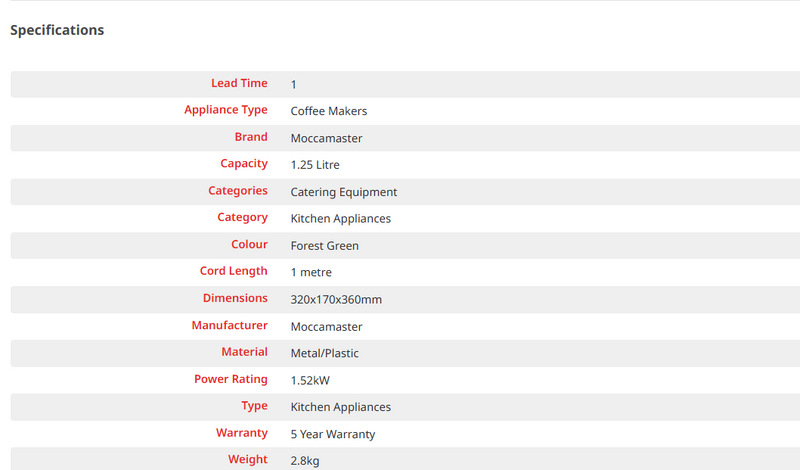Click the Catering Equipment value
The width and height of the screenshot is (800, 470).
coord(343,192)
